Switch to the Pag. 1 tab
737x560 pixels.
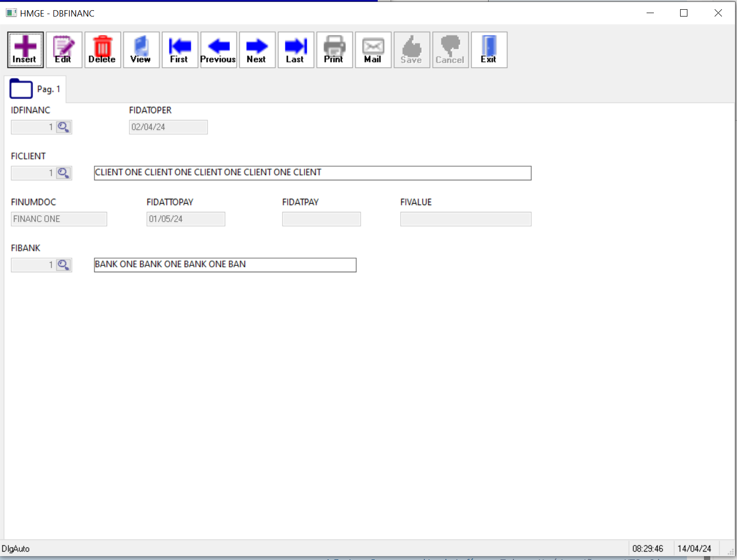35,89
